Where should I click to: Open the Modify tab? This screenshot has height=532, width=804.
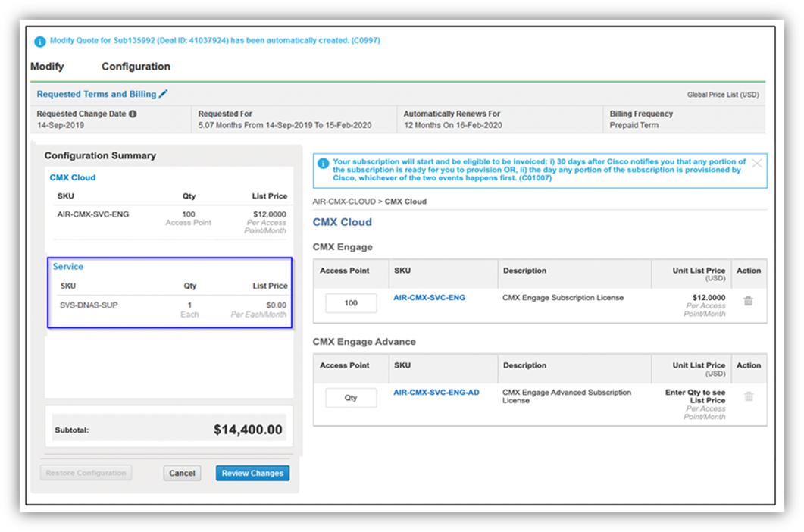[x=47, y=67]
